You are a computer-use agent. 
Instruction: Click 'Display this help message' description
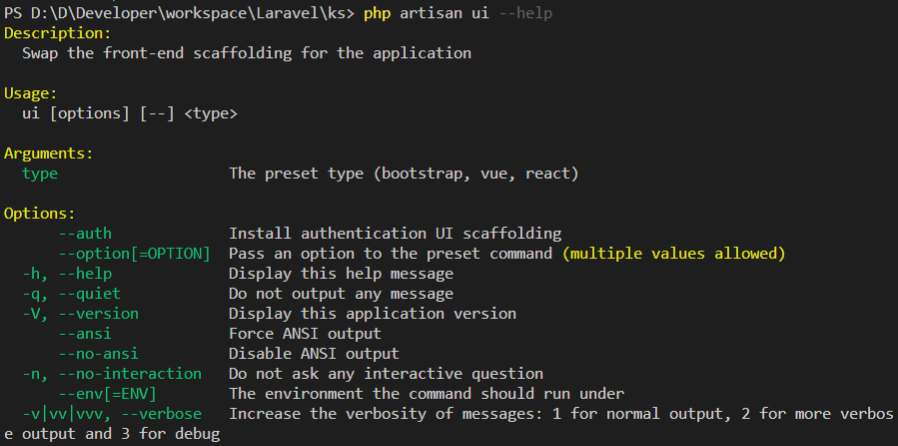[341, 274]
